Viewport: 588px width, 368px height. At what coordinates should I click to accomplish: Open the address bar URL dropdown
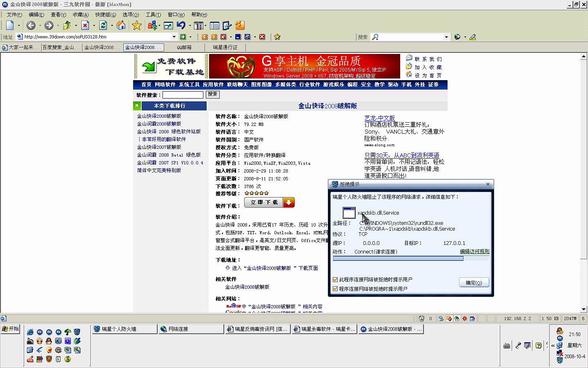pos(174,37)
